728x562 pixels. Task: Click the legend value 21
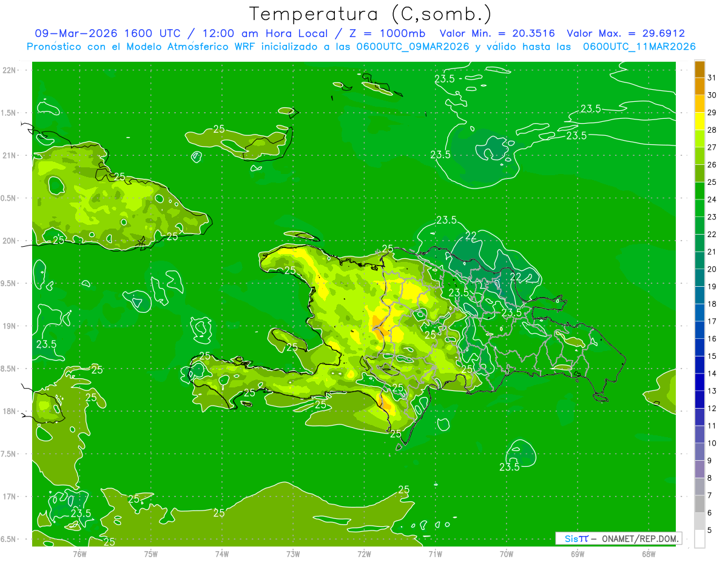coord(712,252)
